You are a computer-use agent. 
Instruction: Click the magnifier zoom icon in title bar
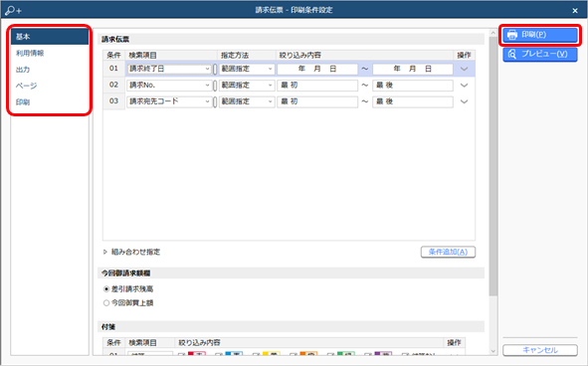pyautogui.click(x=14, y=10)
